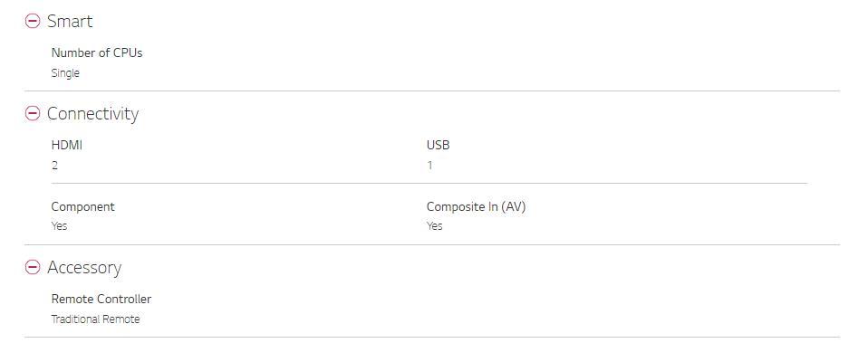Click the Smart section heading
The height and width of the screenshot is (362, 868).
point(70,21)
